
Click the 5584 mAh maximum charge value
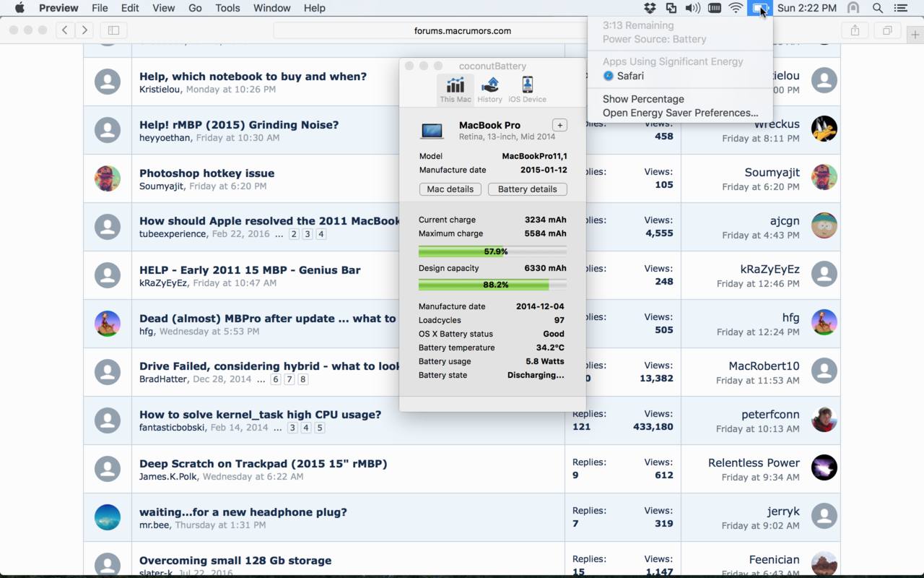pos(546,233)
